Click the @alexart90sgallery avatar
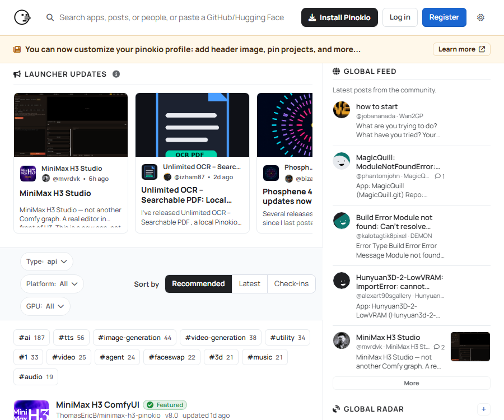 pos(342,281)
